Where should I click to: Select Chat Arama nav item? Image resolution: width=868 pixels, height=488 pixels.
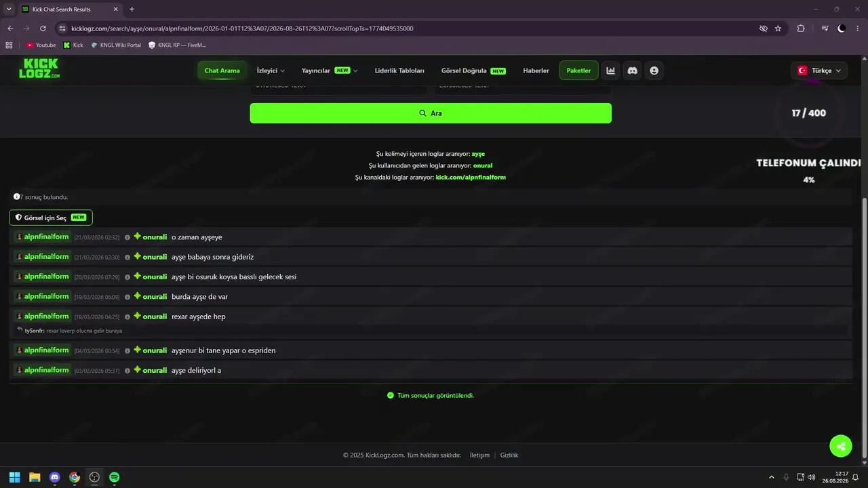222,70
